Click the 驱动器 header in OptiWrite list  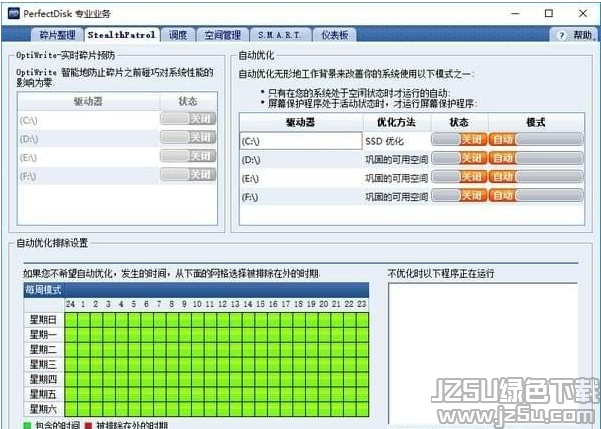pyautogui.click(x=89, y=102)
